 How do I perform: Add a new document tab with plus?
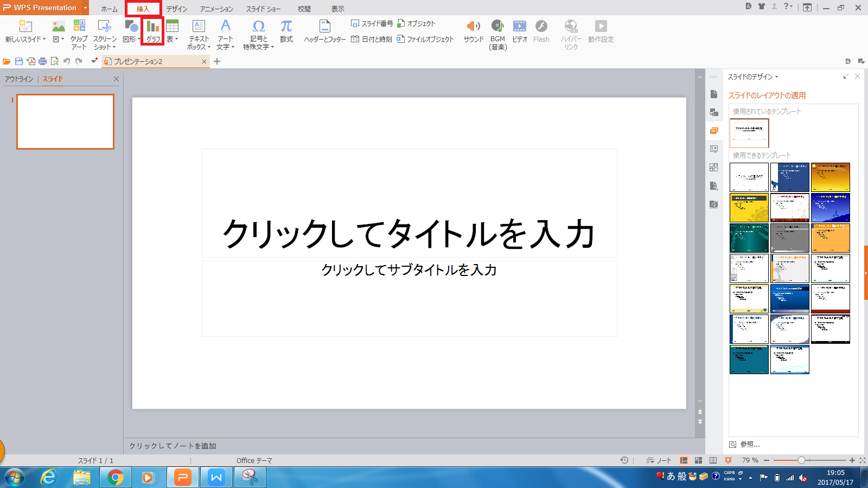(217, 61)
